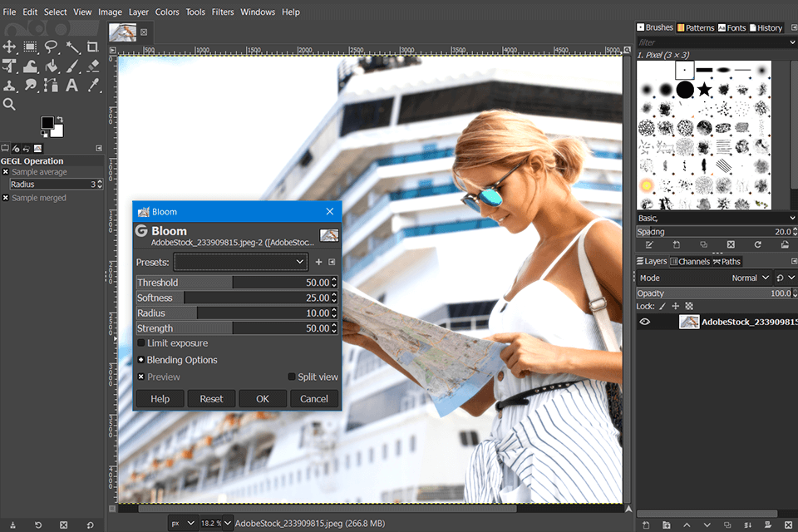Select the Text tool
The width and height of the screenshot is (798, 532).
pos(72,86)
